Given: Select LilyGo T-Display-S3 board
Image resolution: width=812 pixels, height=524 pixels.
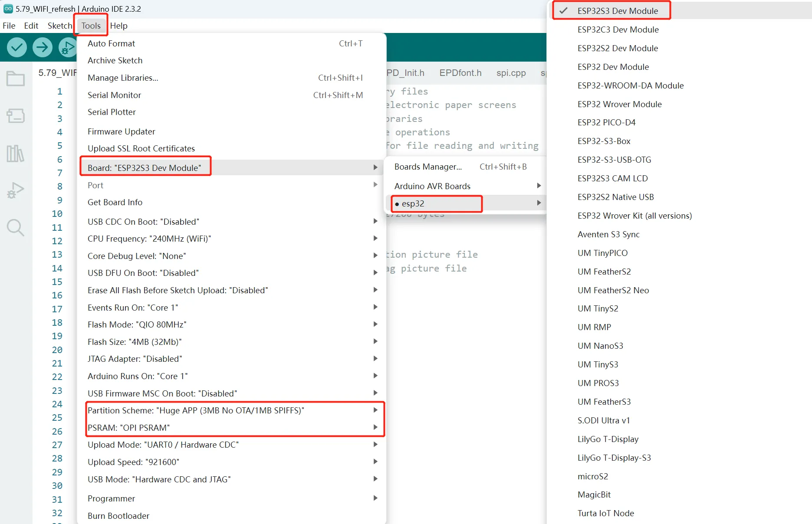Looking at the screenshot, I should [x=679, y=458].
